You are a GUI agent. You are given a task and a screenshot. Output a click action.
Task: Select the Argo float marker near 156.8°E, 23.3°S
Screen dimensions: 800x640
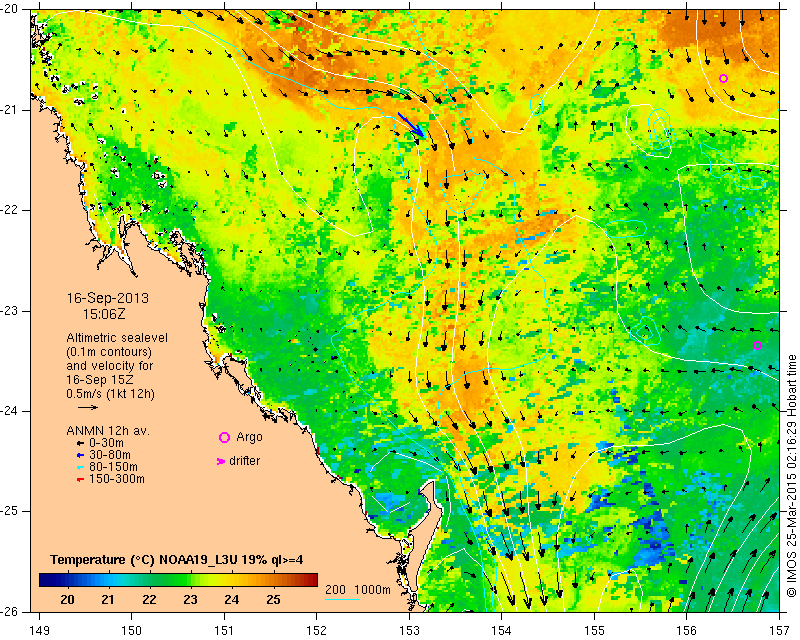click(757, 346)
